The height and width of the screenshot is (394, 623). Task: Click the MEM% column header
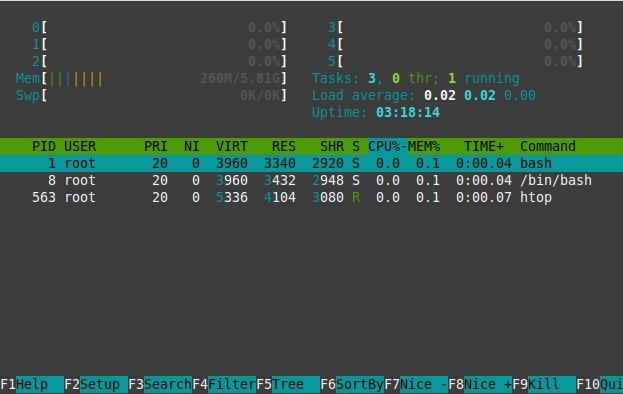[x=424, y=147]
